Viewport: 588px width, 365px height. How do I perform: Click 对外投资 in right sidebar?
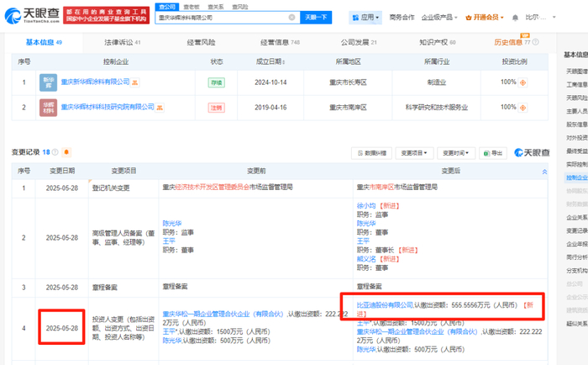click(x=577, y=138)
